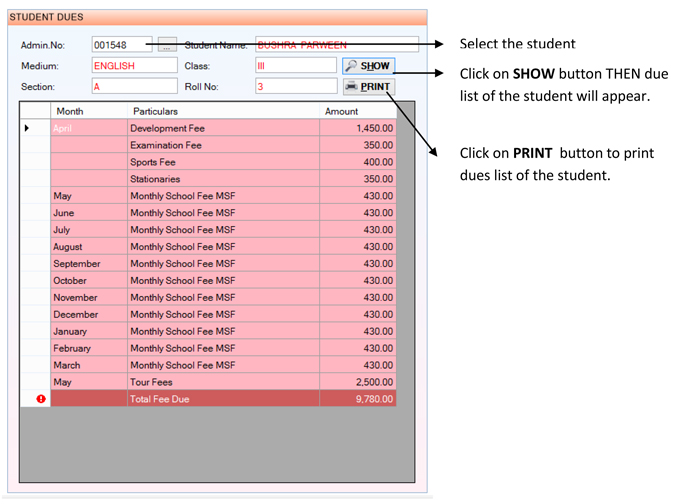Click the STUDENT DUES title bar
Viewport: 682px width, 504px height.
(217, 17)
